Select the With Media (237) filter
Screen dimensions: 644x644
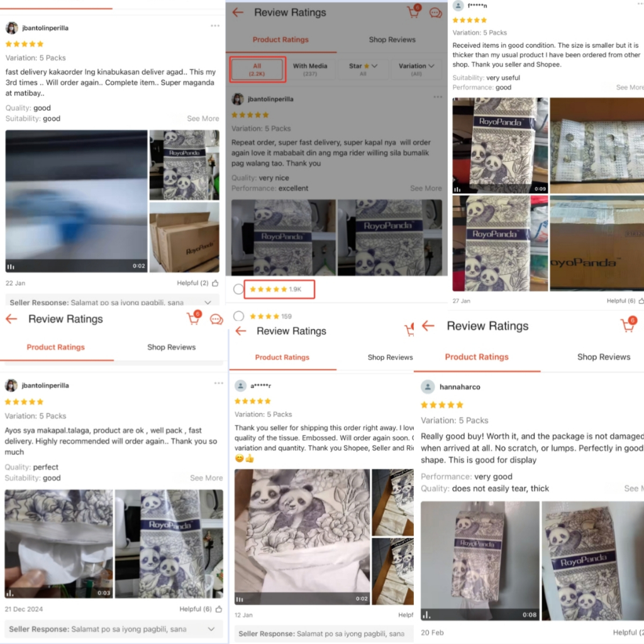pyautogui.click(x=310, y=69)
